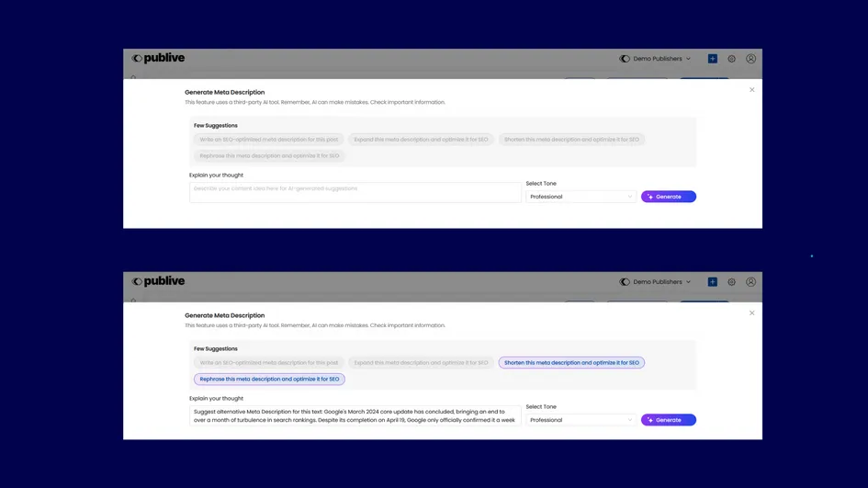Open the Professional tone dropdown in the upper dialog

click(581, 197)
